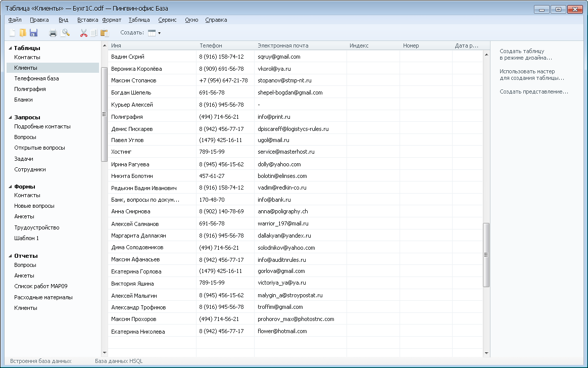Copy using the toolbar's copy icon
This screenshot has width=588, height=368.
94,33
